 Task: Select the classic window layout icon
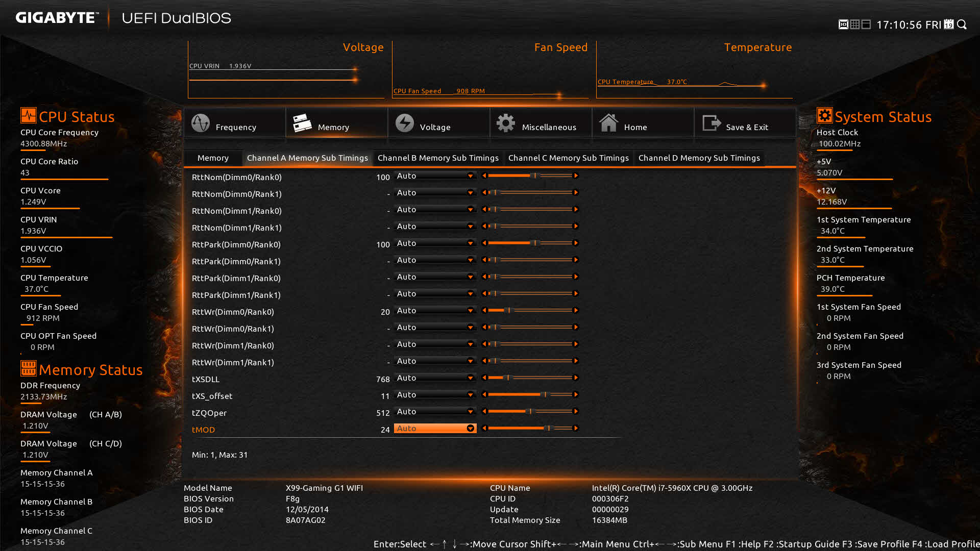(866, 24)
